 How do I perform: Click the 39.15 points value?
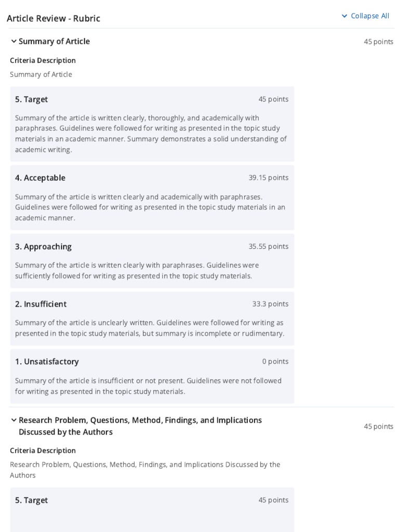coord(268,178)
